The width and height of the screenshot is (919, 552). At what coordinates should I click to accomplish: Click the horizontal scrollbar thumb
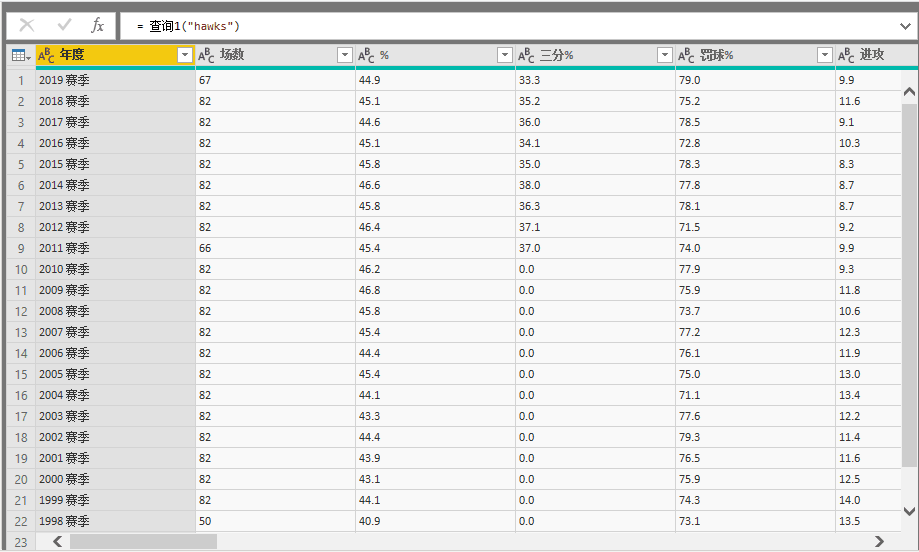point(144,541)
